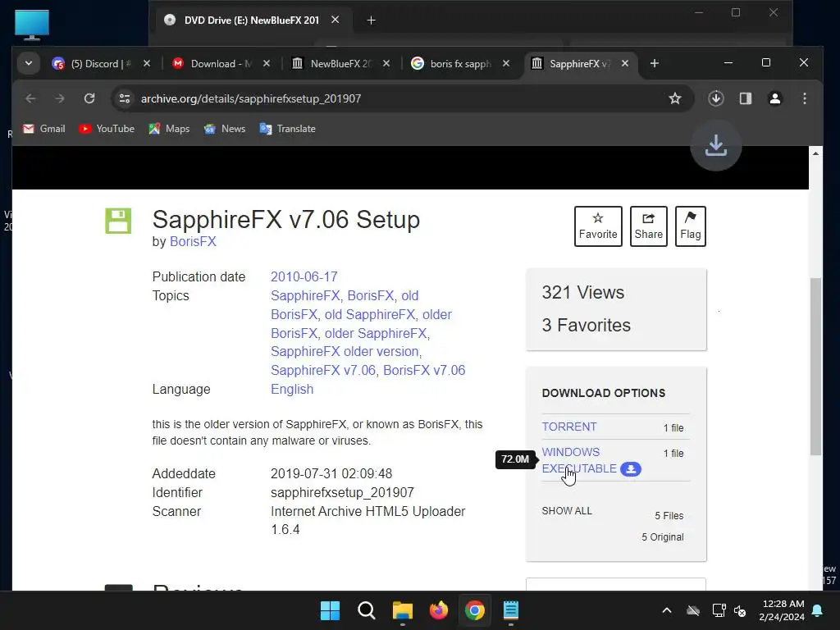Image resolution: width=840 pixels, height=630 pixels.
Task: Open the News bookmark
Action: (x=225, y=129)
